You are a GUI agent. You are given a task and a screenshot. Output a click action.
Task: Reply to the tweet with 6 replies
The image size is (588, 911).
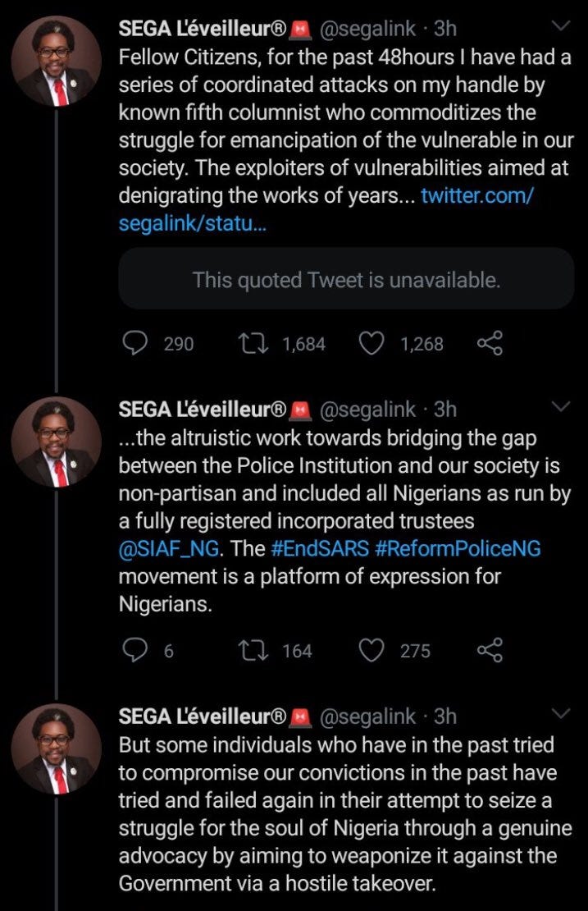click(134, 651)
